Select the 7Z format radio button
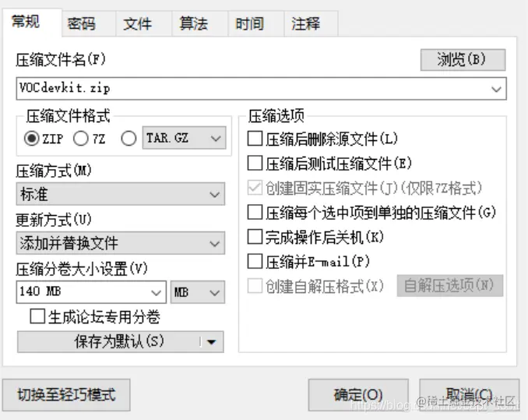This screenshot has width=528, height=420. 81,139
